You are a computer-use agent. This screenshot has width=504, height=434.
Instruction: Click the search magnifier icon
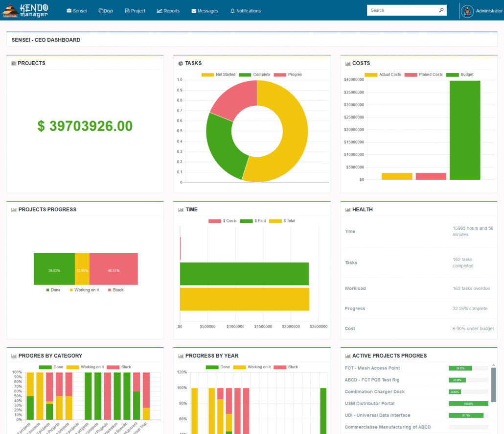tap(441, 10)
